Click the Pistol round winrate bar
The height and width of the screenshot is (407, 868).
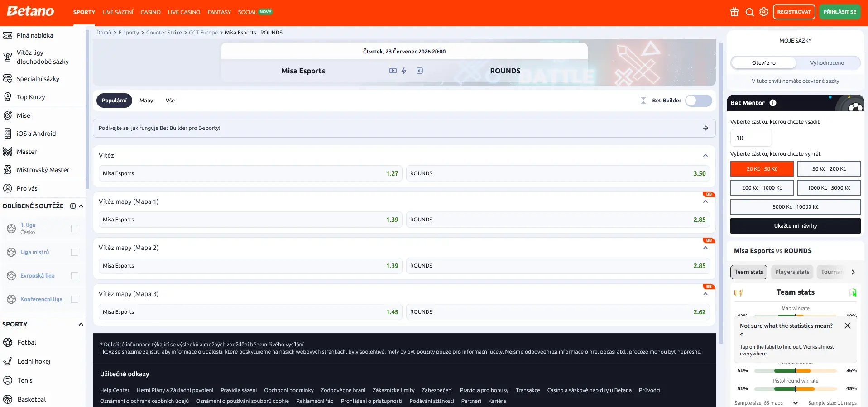[796, 389]
